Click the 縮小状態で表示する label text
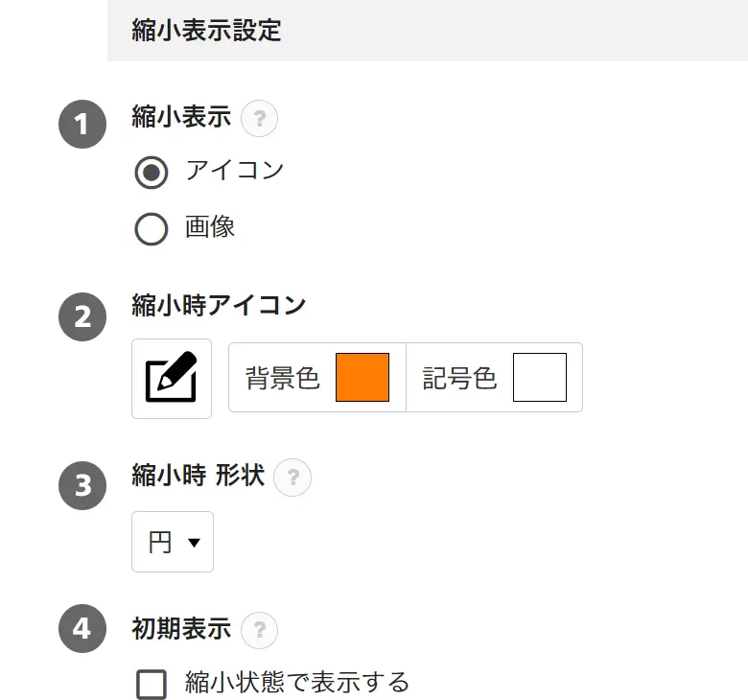Viewport: 748px width, 700px height. click(297, 682)
